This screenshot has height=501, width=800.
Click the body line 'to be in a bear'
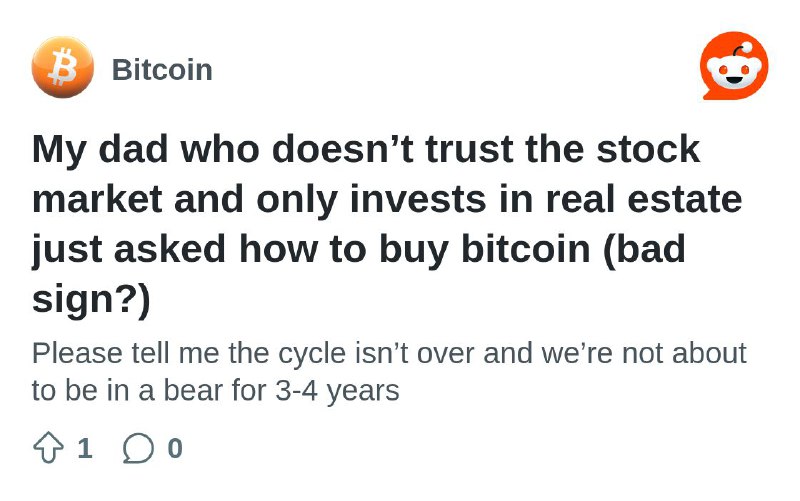[215, 391]
